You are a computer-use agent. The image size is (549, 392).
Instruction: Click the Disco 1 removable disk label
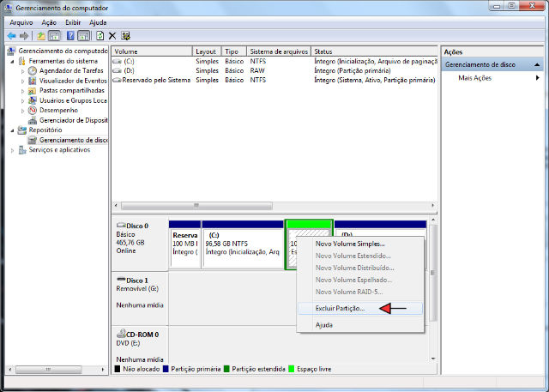click(x=137, y=280)
